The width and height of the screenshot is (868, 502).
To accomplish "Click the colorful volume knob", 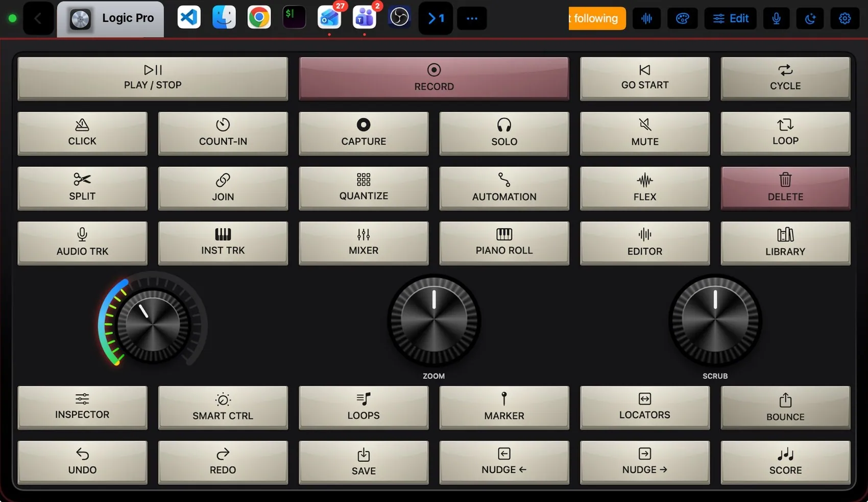I will pyautogui.click(x=153, y=324).
